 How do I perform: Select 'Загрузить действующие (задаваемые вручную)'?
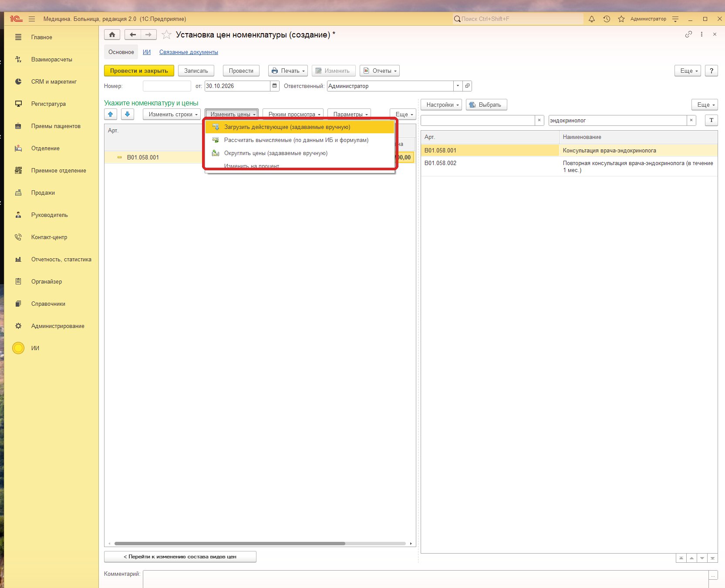(x=300, y=127)
